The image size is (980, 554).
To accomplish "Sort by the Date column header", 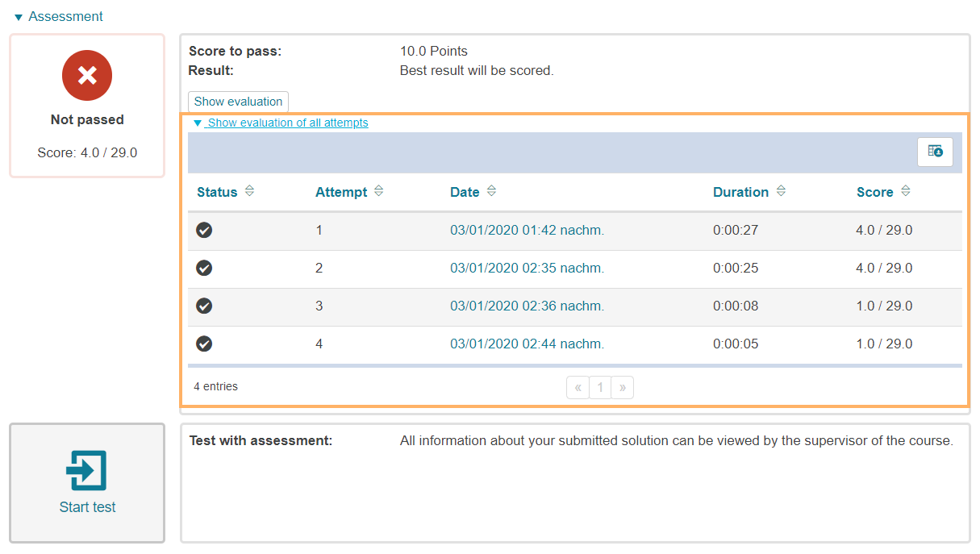I will click(465, 193).
